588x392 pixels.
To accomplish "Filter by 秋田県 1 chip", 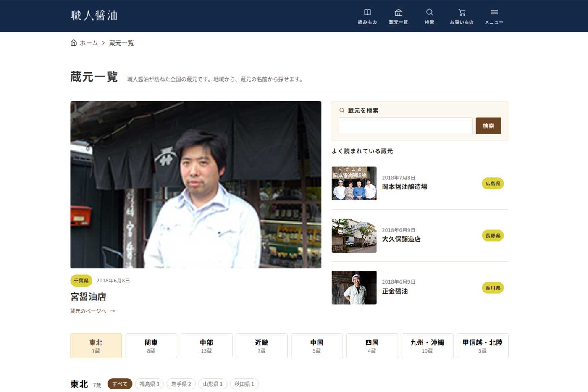I will pos(244,384).
